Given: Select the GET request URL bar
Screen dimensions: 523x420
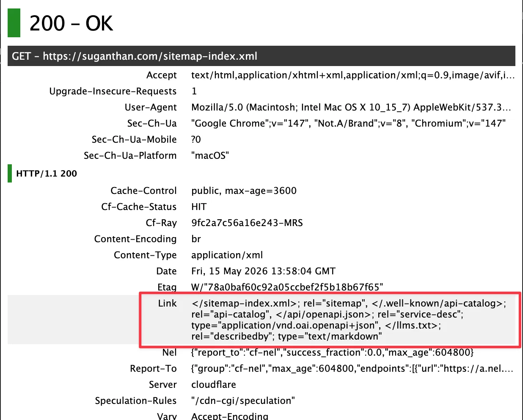Looking at the screenshot, I should (x=261, y=56).
